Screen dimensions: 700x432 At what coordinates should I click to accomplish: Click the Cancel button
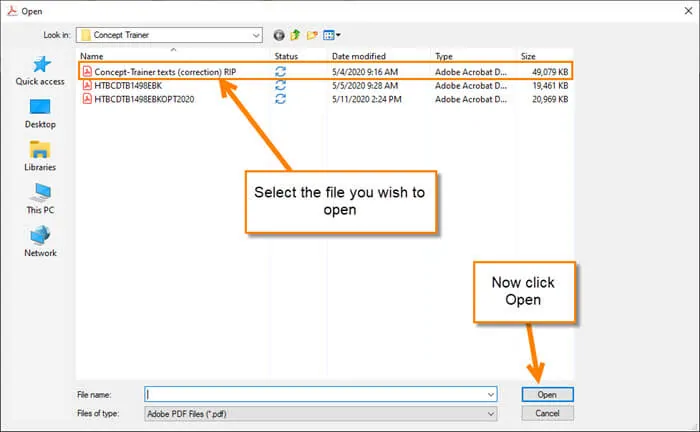pos(547,413)
